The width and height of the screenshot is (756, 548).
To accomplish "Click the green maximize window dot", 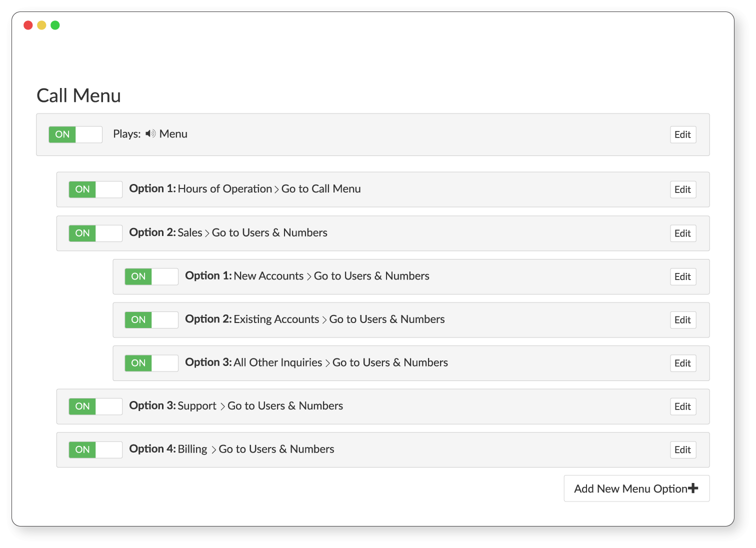I will pyautogui.click(x=55, y=25).
